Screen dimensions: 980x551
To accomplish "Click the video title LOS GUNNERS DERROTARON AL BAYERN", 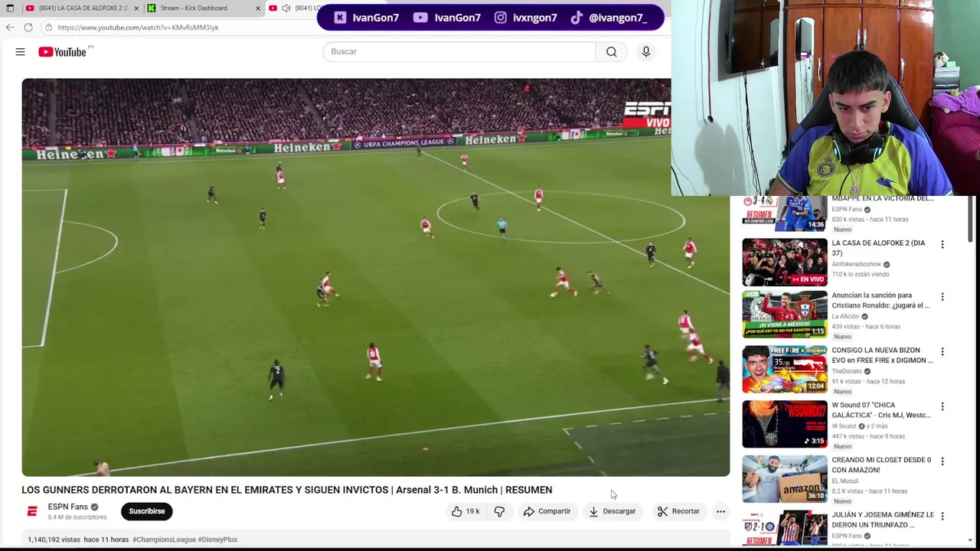I will (286, 490).
